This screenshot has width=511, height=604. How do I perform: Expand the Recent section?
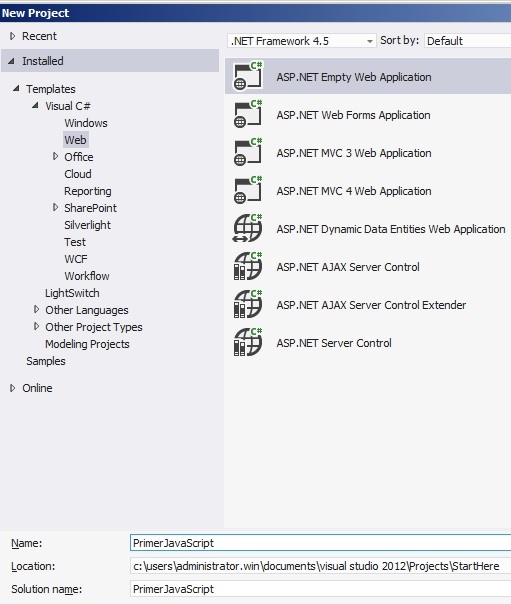pos(12,36)
